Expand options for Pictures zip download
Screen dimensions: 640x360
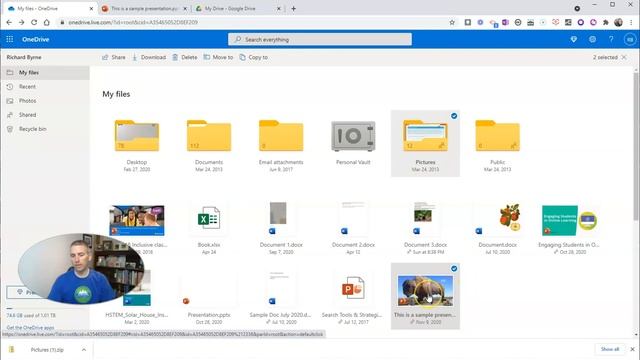[84, 350]
